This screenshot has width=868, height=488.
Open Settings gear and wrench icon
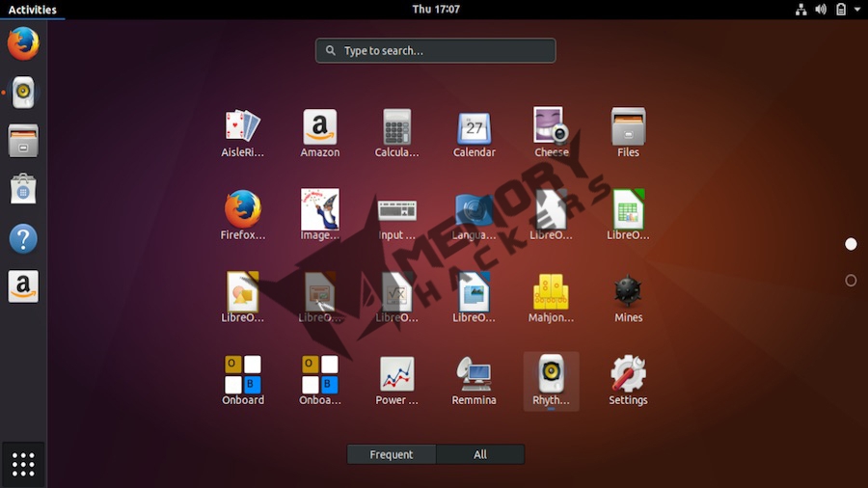tap(628, 380)
